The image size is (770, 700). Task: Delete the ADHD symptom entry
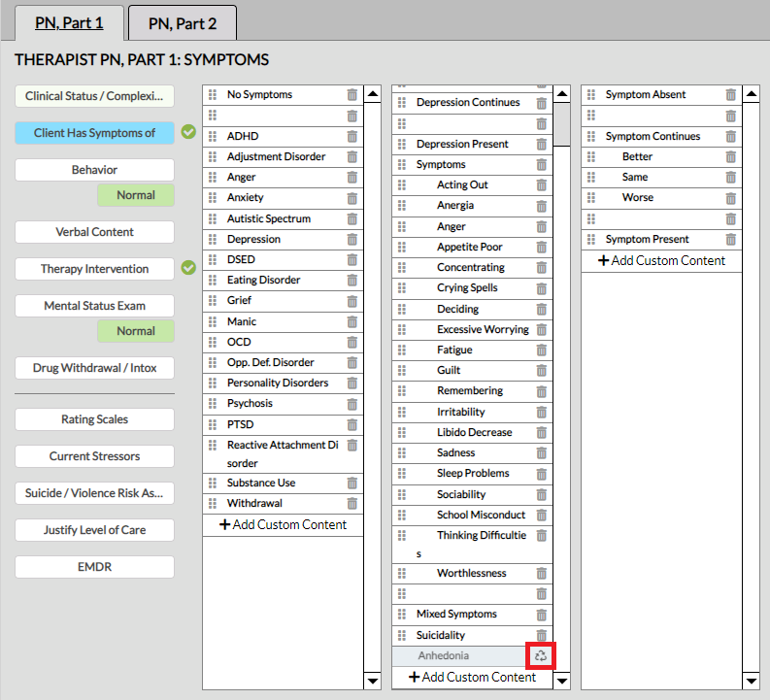pyautogui.click(x=352, y=136)
